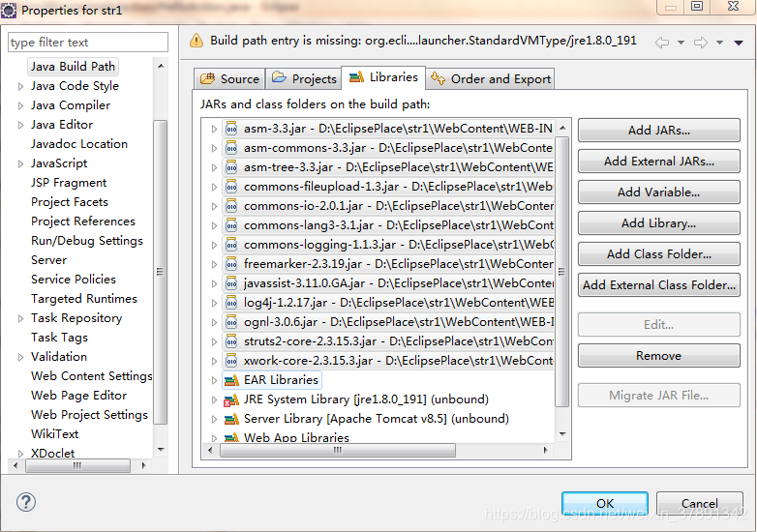Screen dimensions: 757x532
Task: Click the Add JARs... button
Action: pos(658,131)
